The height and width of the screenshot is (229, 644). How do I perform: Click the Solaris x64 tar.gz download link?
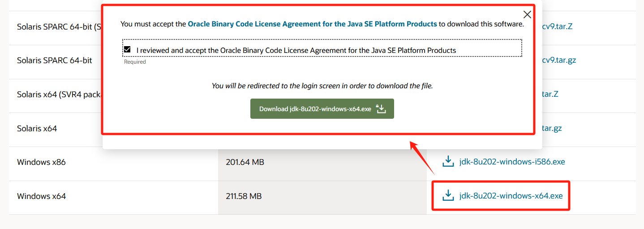tap(552, 128)
